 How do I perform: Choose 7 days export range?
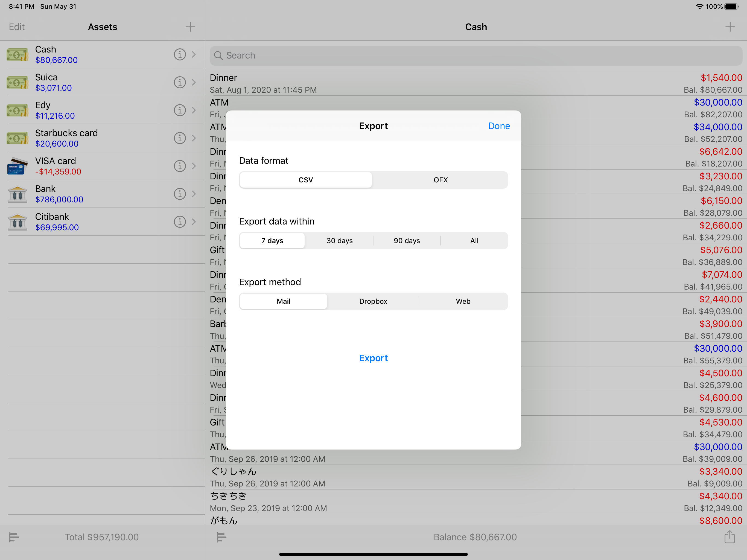click(x=272, y=241)
